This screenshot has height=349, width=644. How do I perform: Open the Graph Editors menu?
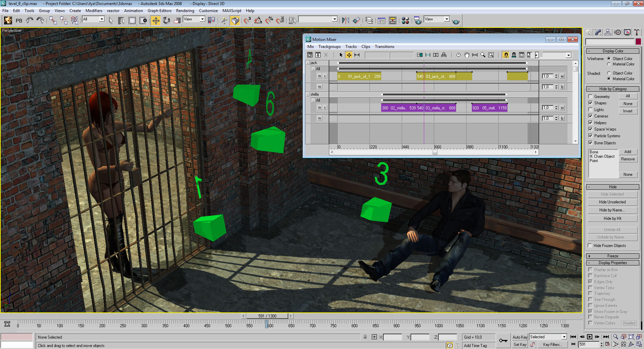[159, 11]
